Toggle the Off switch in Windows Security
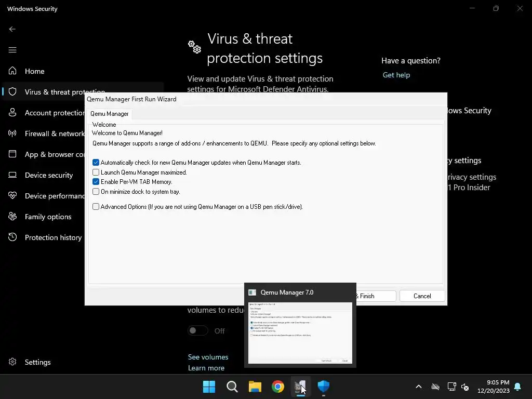 point(198,330)
